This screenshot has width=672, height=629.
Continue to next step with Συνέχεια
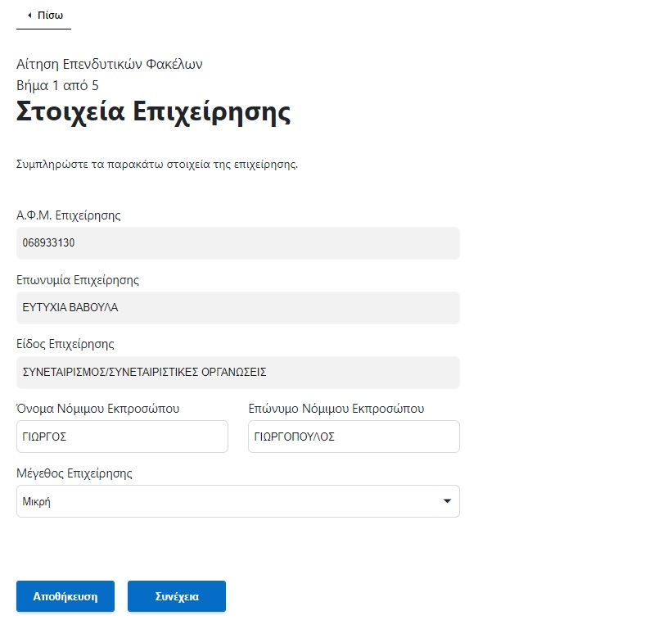pyautogui.click(x=177, y=596)
